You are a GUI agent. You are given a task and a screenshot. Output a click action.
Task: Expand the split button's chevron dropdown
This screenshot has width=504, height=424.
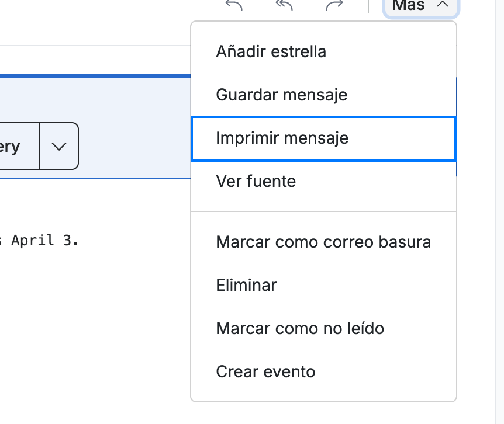pyautogui.click(x=59, y=146)
